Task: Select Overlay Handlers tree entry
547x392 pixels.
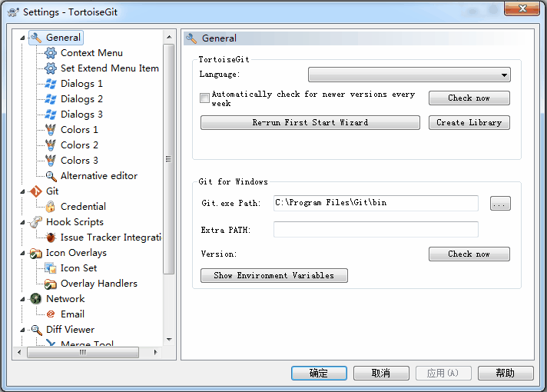Action: (x=99, y=284)
